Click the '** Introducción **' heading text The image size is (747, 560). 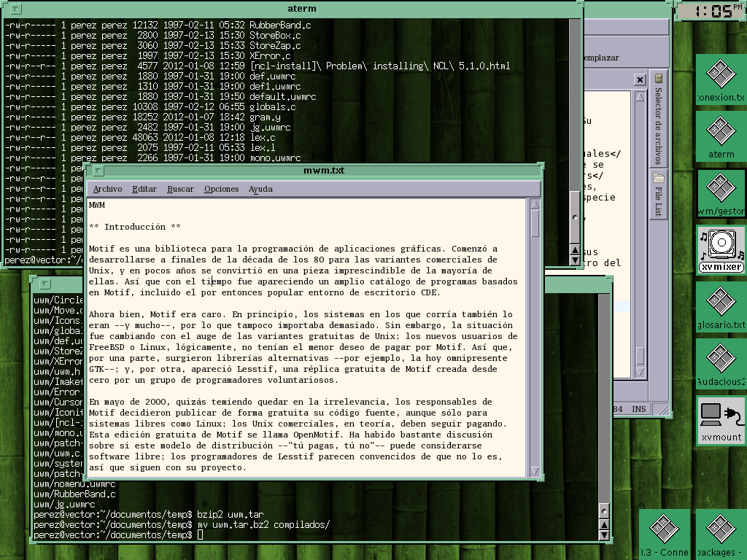[135, 227]
